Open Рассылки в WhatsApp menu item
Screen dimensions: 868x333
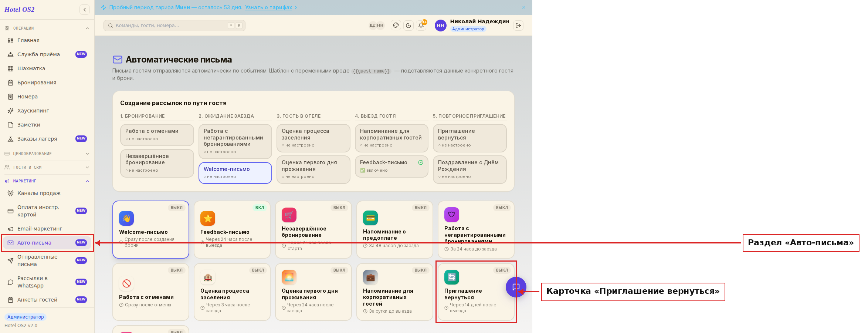coord(47,282)
